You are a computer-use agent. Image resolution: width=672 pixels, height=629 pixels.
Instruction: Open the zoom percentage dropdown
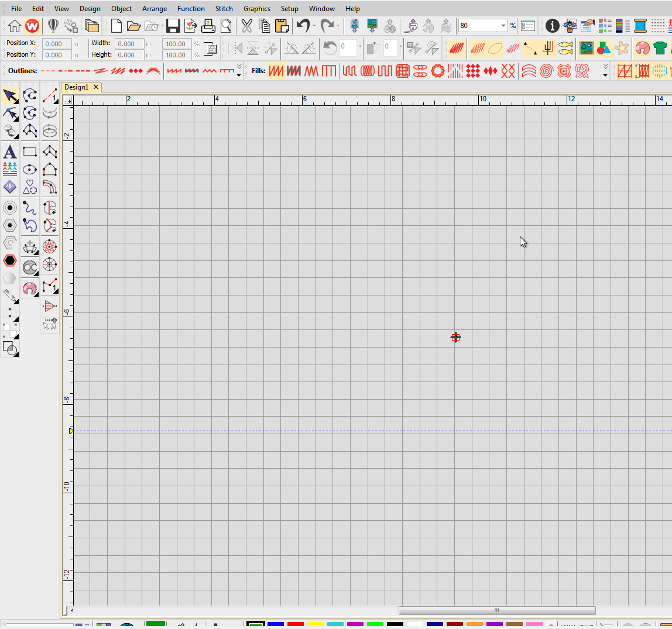[503, 26]
